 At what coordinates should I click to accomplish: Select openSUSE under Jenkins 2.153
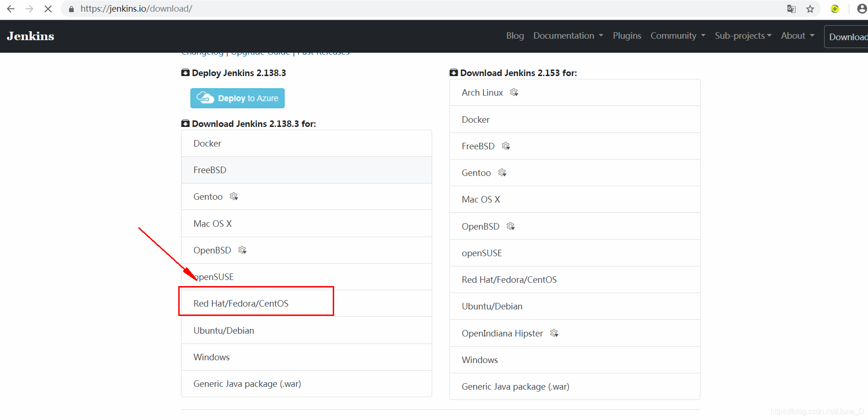pyautogui.click(x=575, y=253)
